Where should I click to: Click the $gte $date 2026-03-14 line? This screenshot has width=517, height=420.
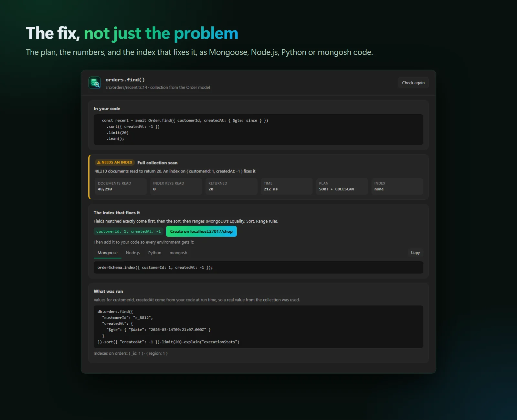(x=159, y=330)
